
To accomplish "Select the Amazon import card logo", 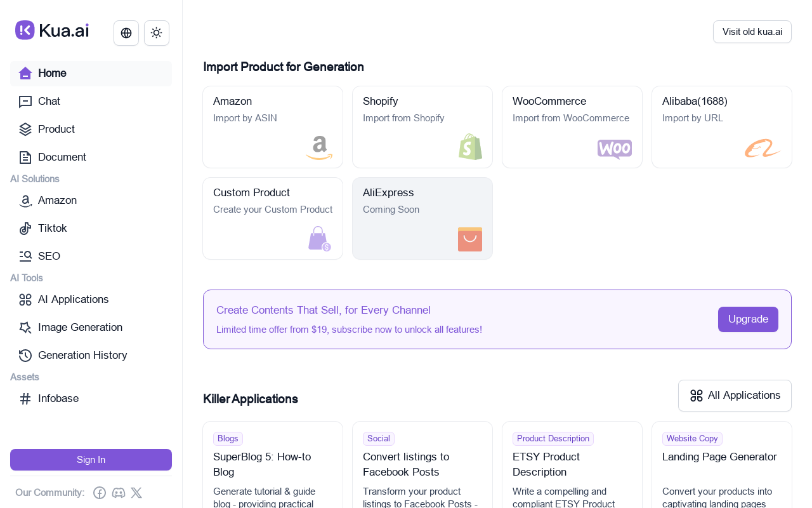I will click(x=319, y=148).
